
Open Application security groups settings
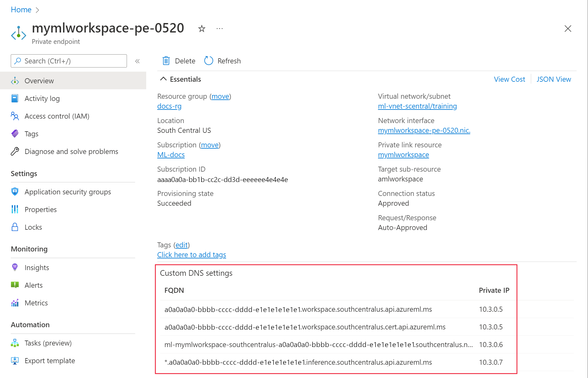pyautogui.click(x=68, y=192)
